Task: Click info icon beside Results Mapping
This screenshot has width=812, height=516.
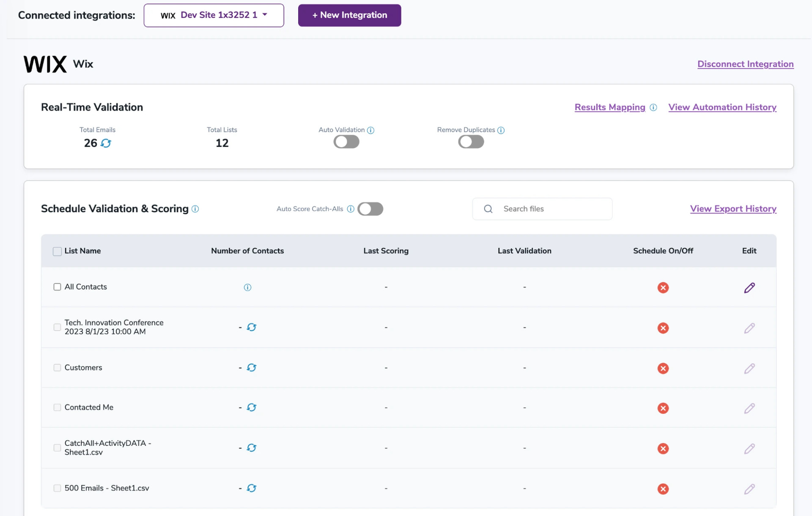Action: tap(653, 107)
